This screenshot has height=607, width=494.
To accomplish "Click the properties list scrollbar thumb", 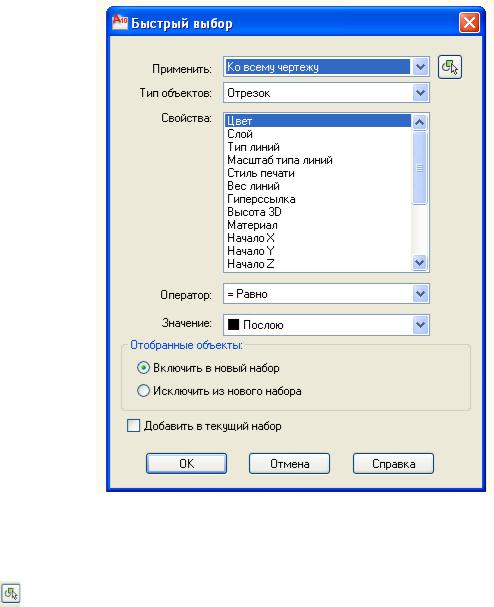I will [420, 167].
